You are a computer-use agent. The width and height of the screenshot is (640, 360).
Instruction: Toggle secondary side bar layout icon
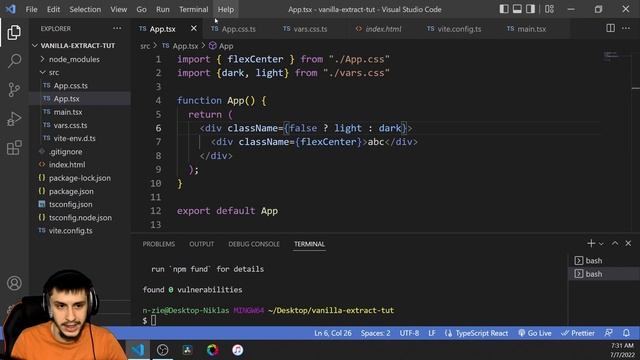(530, 9)
